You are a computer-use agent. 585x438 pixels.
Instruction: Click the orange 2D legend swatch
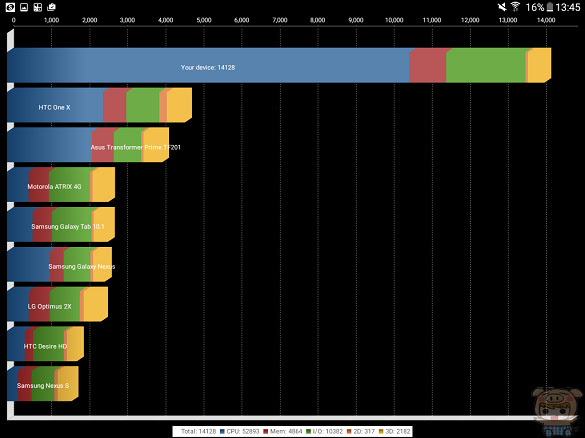[349, 431]
